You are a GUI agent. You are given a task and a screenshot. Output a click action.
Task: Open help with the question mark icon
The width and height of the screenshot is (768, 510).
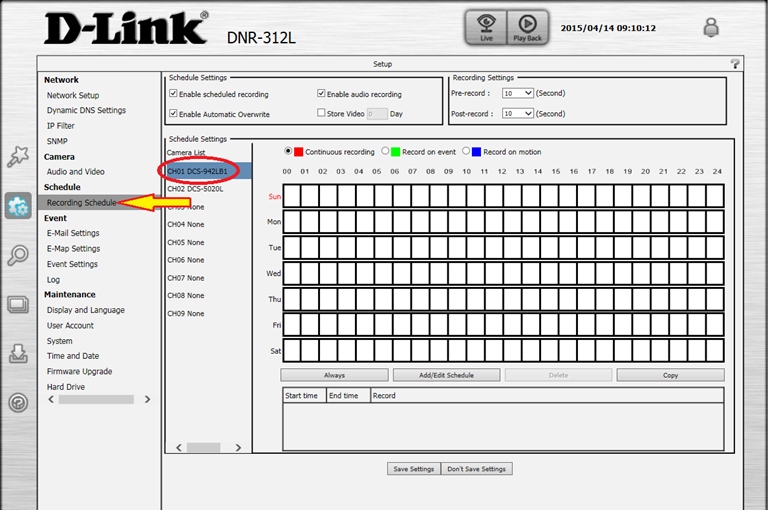click(735, 63)
